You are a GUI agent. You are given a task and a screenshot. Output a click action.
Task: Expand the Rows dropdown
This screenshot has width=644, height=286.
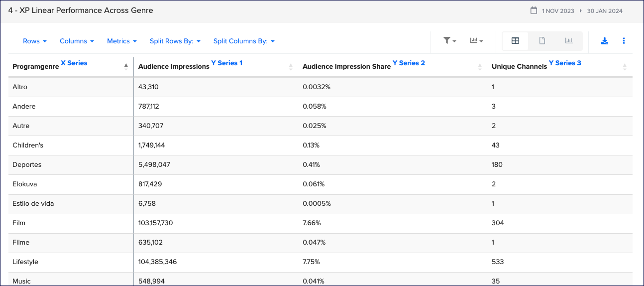(x=35, y=41)
